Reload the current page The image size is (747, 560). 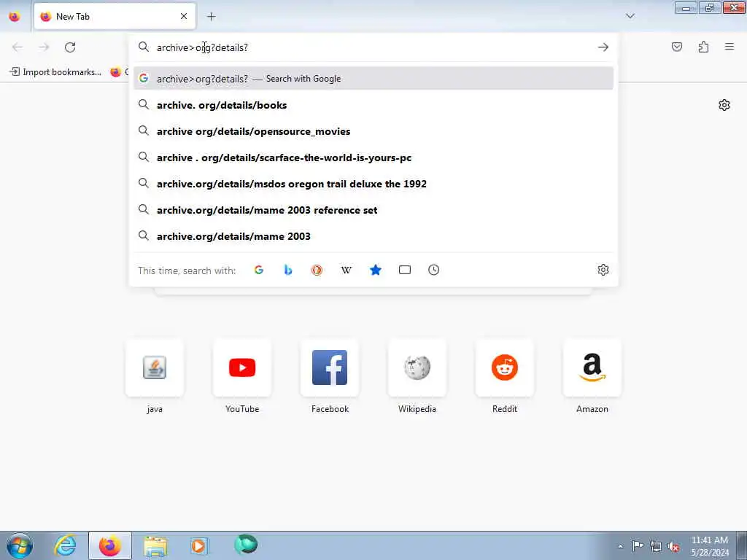[70, 47]
